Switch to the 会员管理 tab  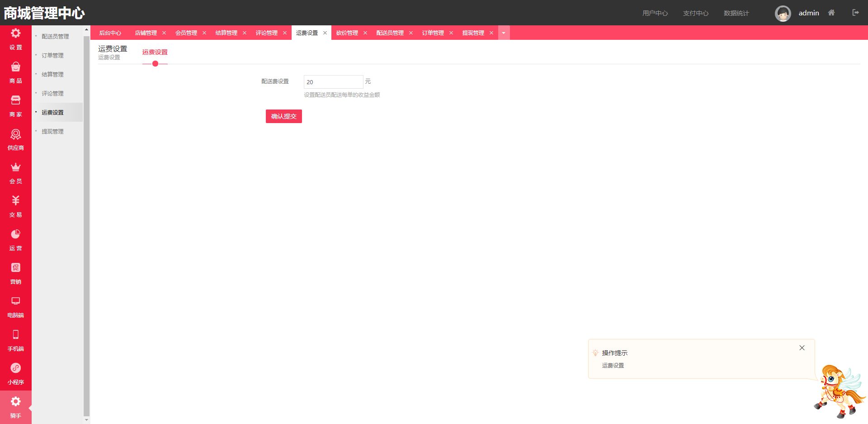[x=186, y=33]
